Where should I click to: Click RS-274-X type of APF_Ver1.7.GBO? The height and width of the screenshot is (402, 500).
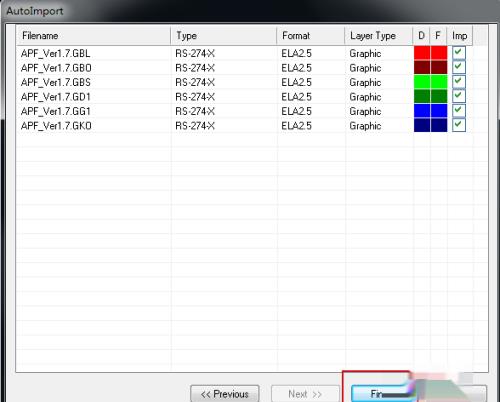195,68
